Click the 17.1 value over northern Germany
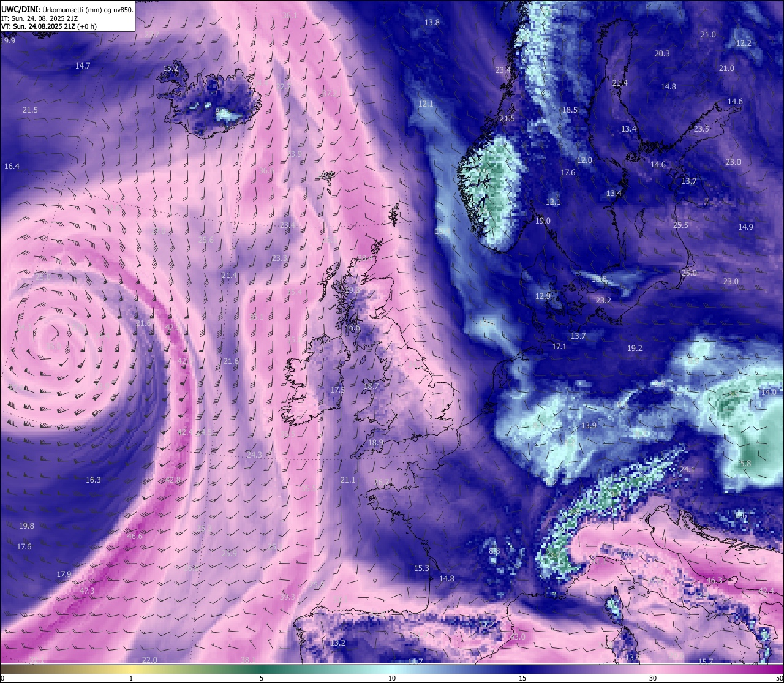The image size is (784, 683). pos(559,347)
